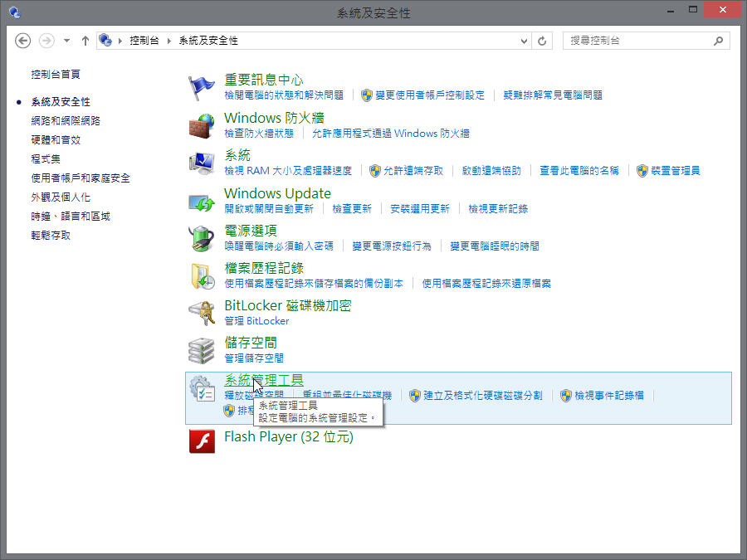The image size is (747, 560).
Task: Open 裝置管理員 link
Action: [x=675, y=170]
